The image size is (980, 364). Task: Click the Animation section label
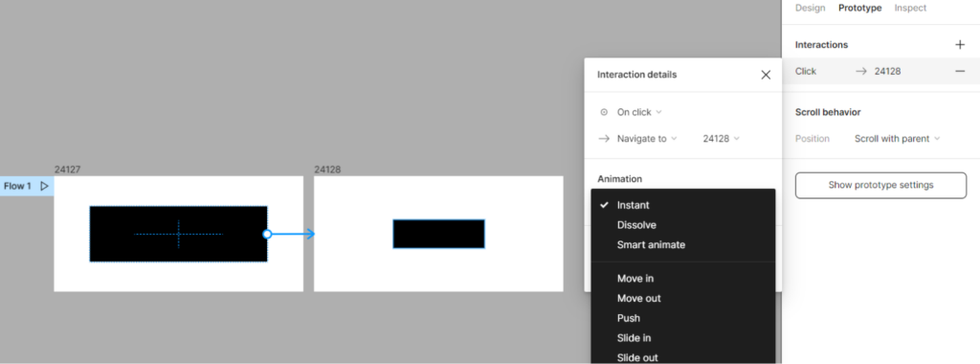[x=619, y=179]
